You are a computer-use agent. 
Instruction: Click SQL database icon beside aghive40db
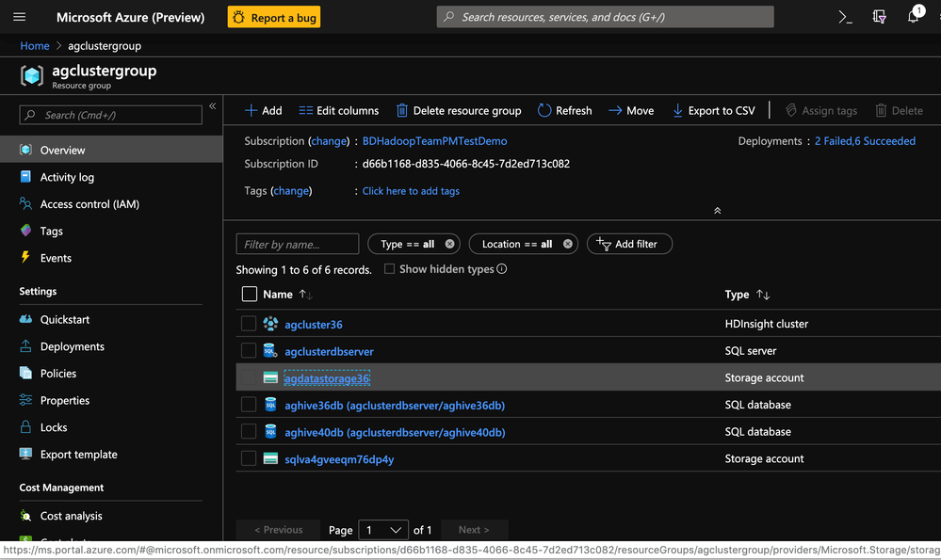(270, 432)
